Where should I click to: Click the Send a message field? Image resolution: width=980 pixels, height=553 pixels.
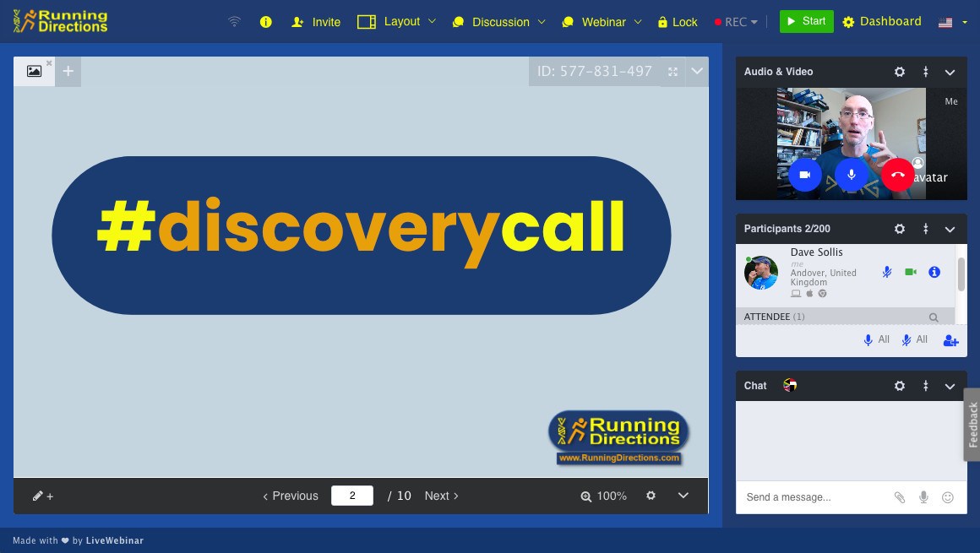813,497
